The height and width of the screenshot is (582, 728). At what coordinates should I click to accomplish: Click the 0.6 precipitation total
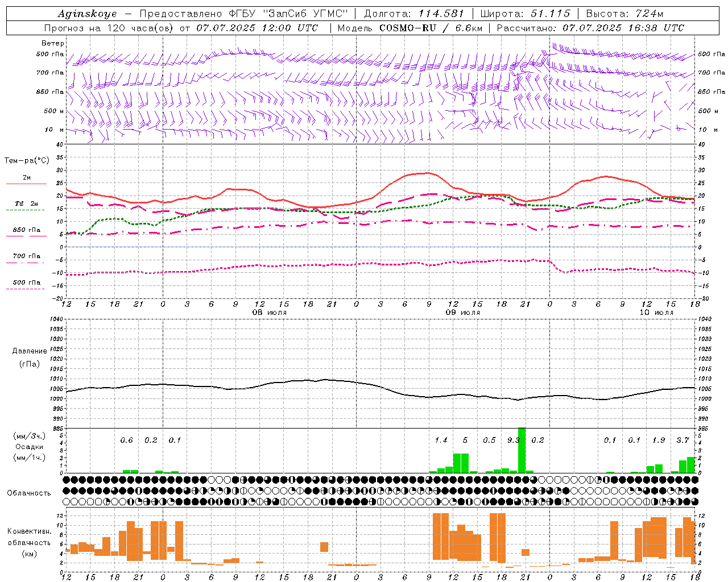click(x=126, y=440)
